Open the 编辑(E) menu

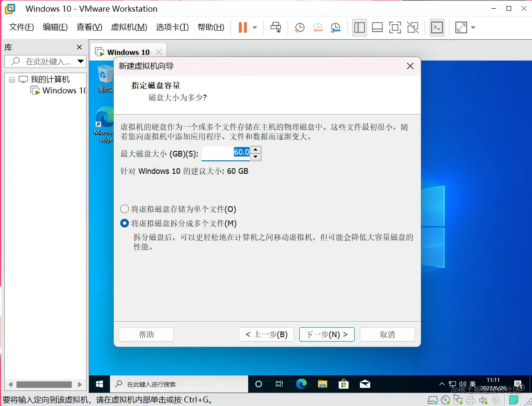click(x=55, y=27)
